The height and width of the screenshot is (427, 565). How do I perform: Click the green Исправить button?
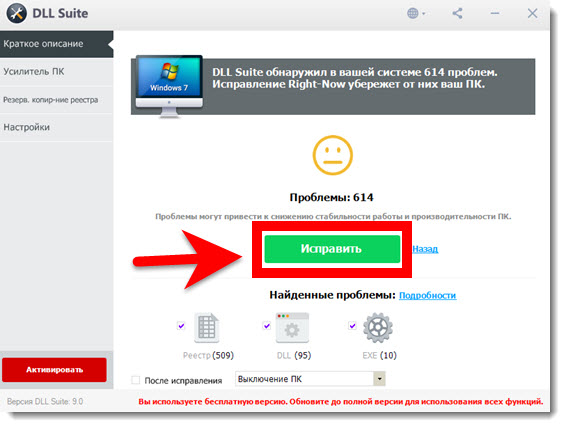(x=332, y=249)
